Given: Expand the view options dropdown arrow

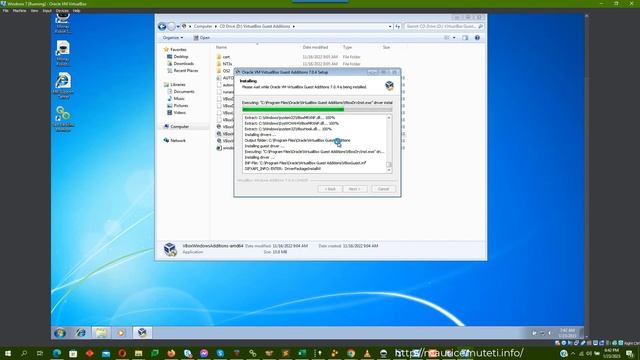Looking at the screenshot, I should pos(454,38).
